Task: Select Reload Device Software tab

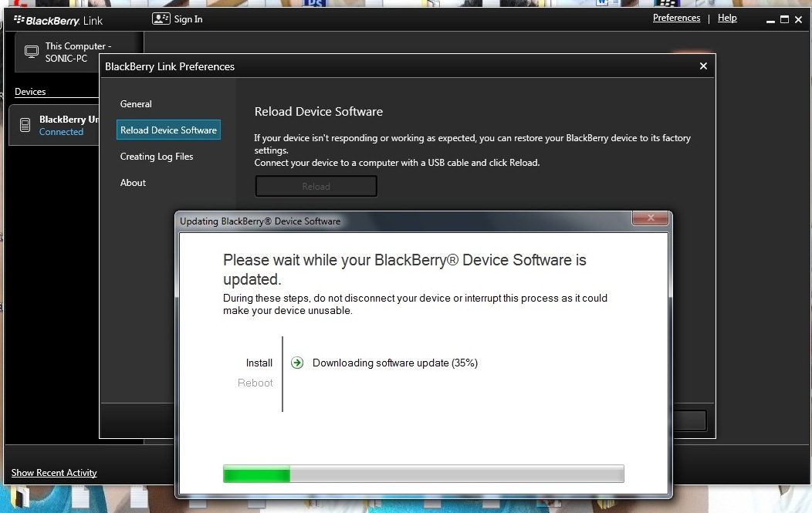Action: tap(168, 130)
